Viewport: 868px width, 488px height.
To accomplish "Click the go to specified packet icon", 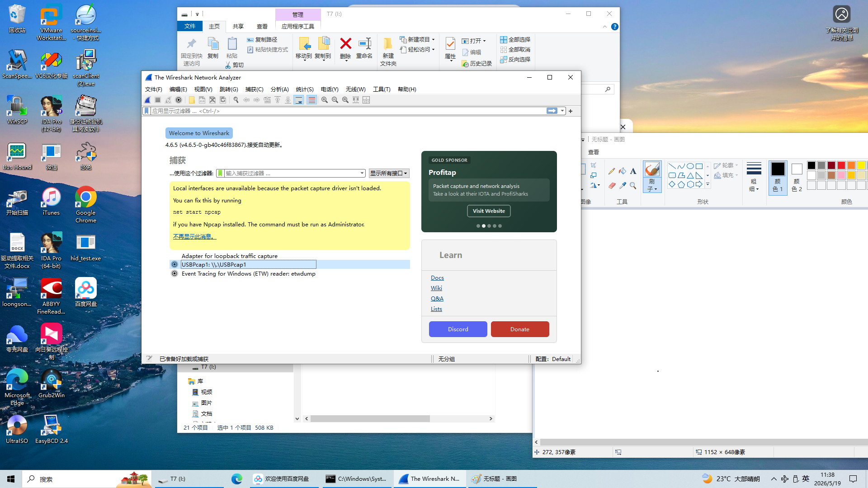I will 267,100.
